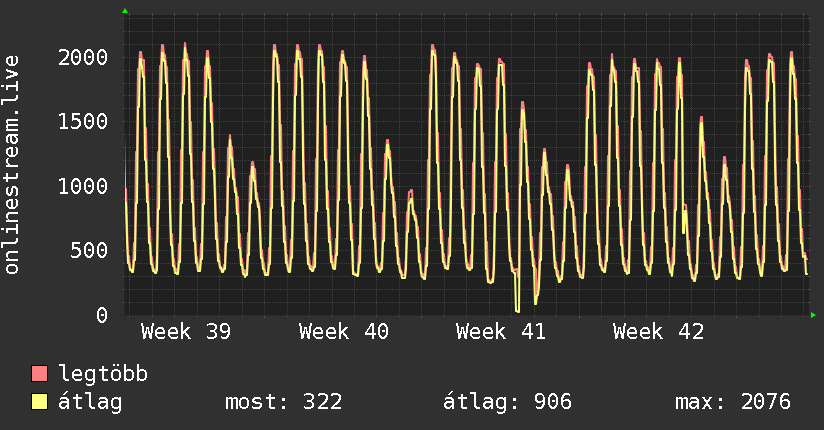Click the max: 2076 statistic
The image size is (824, 430).
click(733, 403)
